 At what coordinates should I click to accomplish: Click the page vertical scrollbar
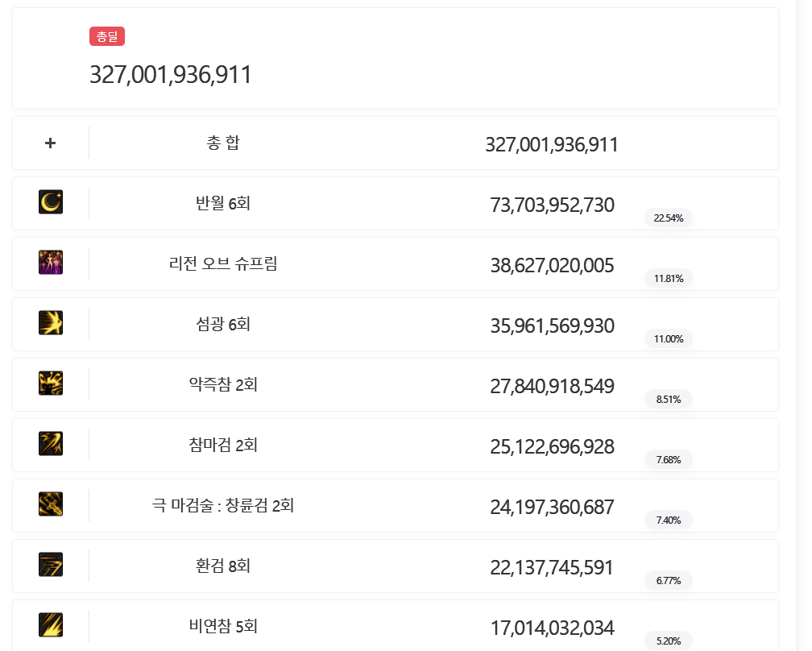[802, 322]
